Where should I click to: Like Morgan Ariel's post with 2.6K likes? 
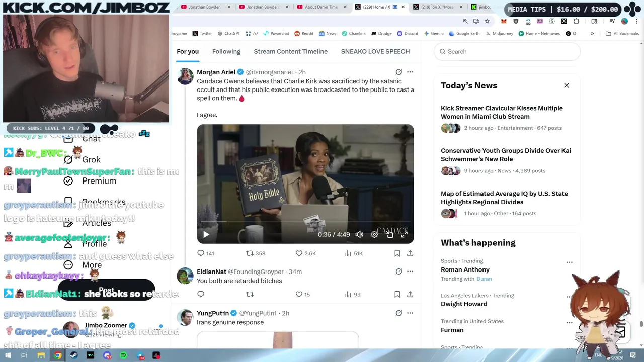[305, 253]
